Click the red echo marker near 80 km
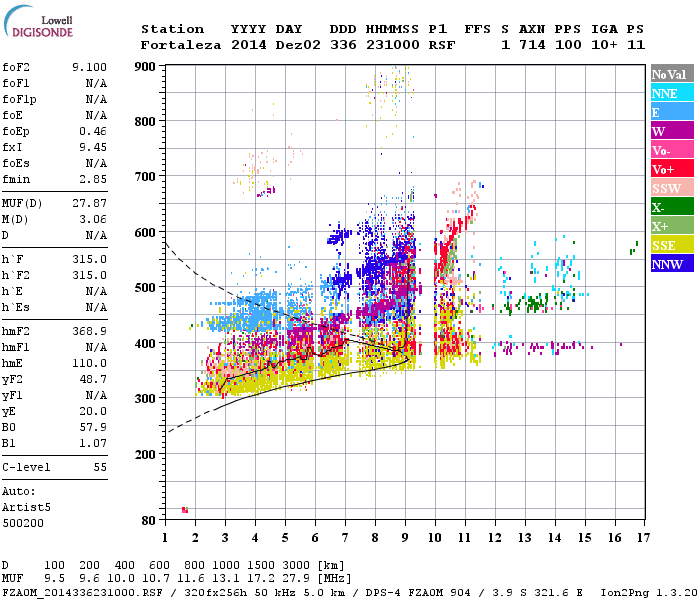 (x=185, y=510)
